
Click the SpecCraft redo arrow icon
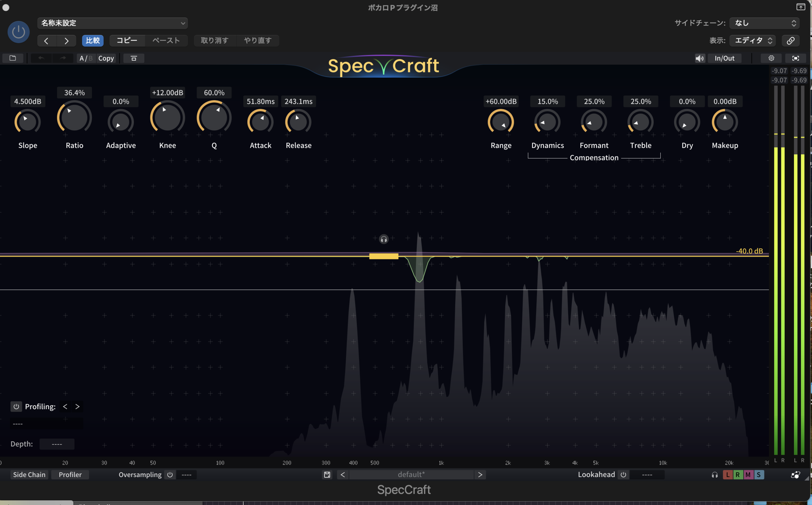pyautogui.click(x=63, y=58)
